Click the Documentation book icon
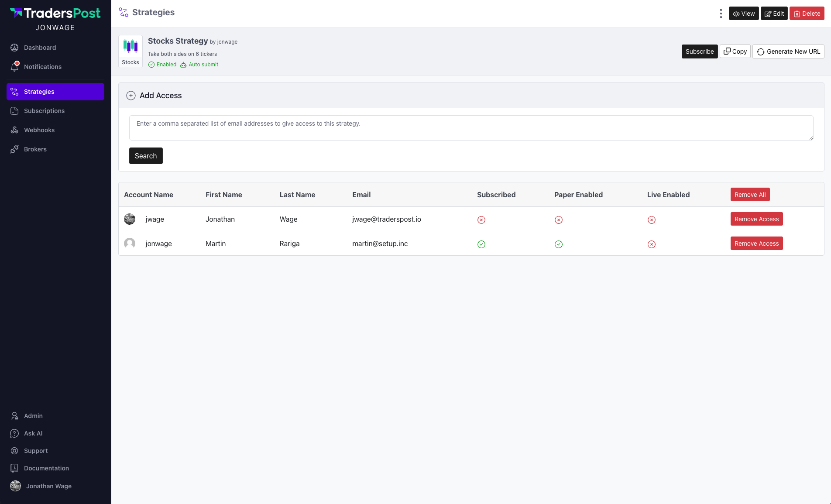The width and height of the screenshot is (831, 504). coord(14,468)
